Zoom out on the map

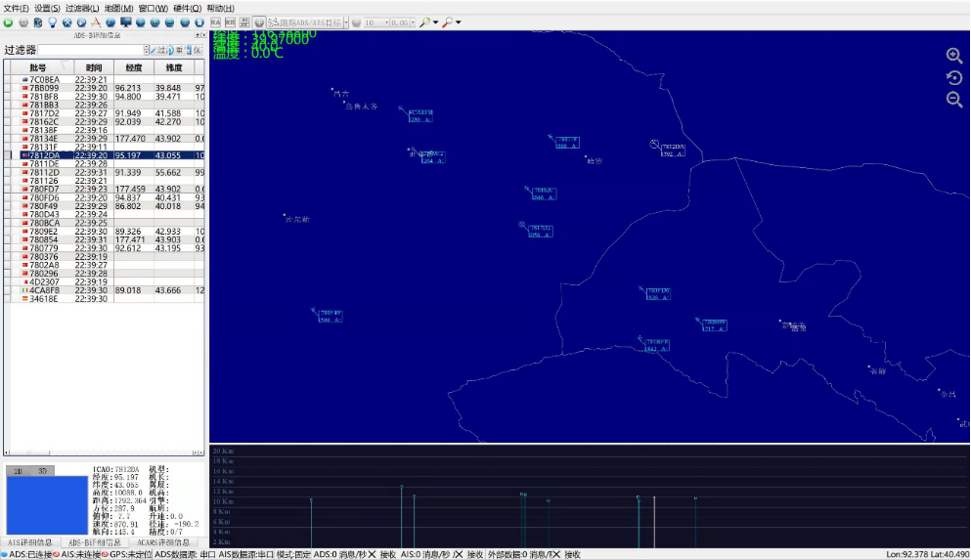point(954,99)
